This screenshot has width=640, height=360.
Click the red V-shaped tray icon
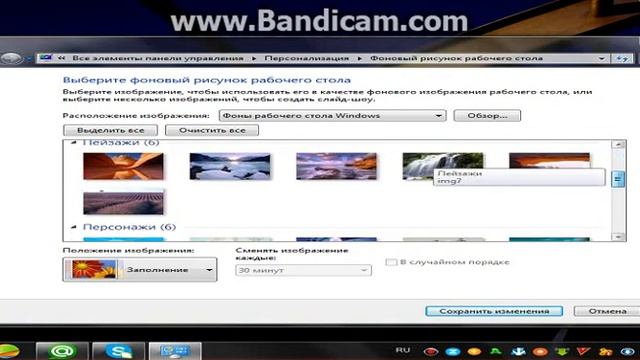(x=583, y=351)
